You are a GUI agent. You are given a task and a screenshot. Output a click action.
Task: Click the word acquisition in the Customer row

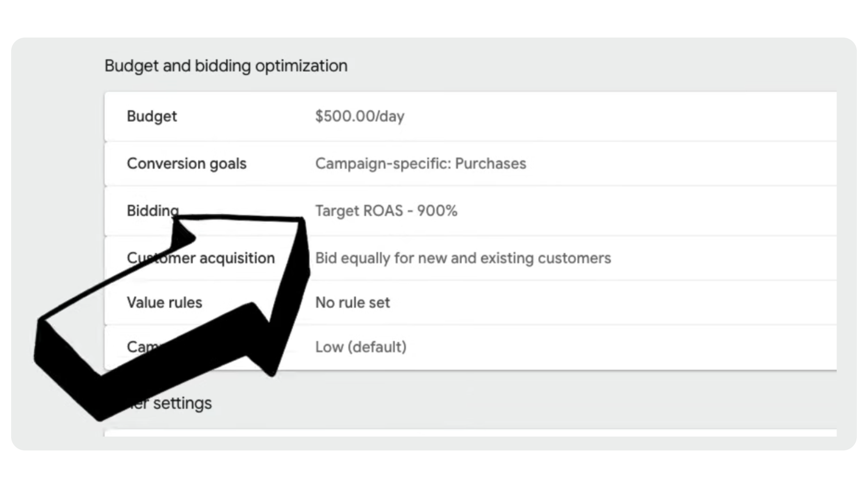(x=237, y=258)
